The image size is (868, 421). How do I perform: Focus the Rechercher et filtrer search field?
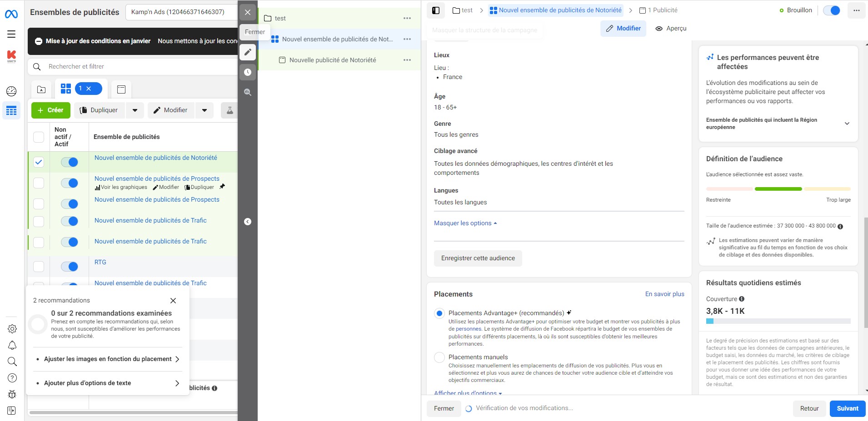tap(133, 67)
